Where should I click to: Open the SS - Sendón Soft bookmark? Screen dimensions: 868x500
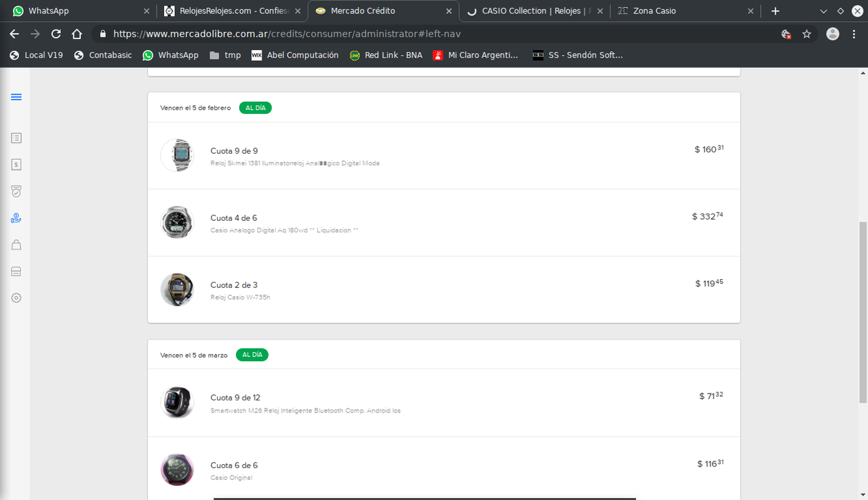pyautogui.click(x=578, y=55)
